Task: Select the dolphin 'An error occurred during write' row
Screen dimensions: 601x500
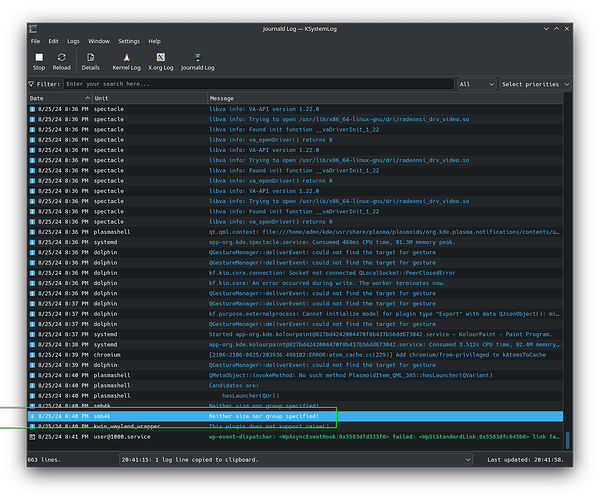Action: point(296,283)
